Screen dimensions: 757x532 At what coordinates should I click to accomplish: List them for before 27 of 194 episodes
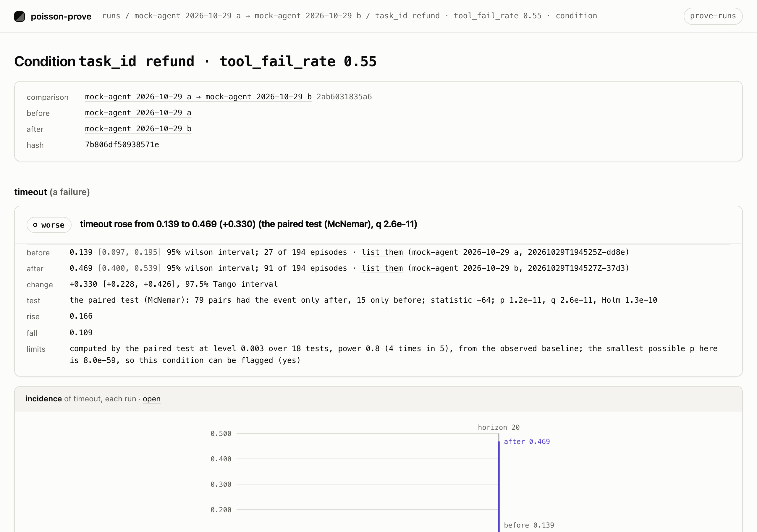pyautogui.click(x=382, y=252)
